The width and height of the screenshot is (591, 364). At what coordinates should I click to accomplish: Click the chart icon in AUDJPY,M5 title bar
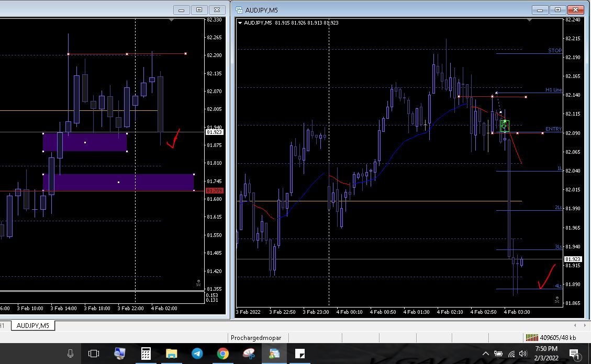coord(239,10)
